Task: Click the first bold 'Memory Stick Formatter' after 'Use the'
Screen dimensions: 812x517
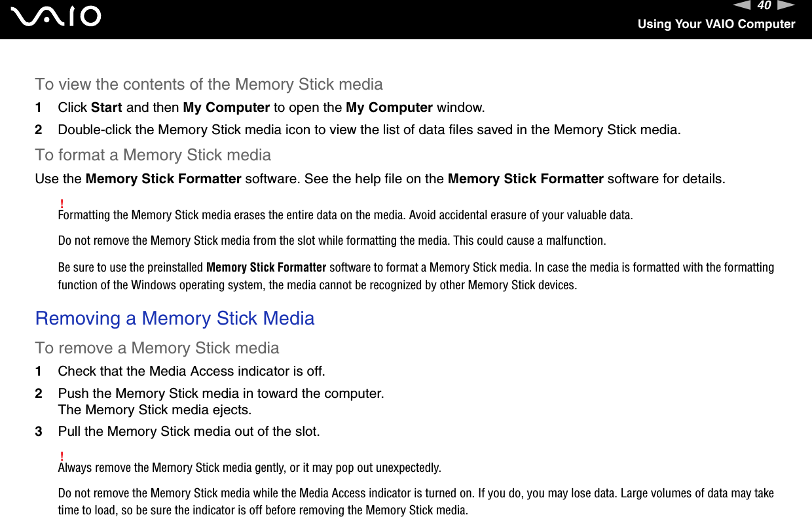Action: (163, 178)
